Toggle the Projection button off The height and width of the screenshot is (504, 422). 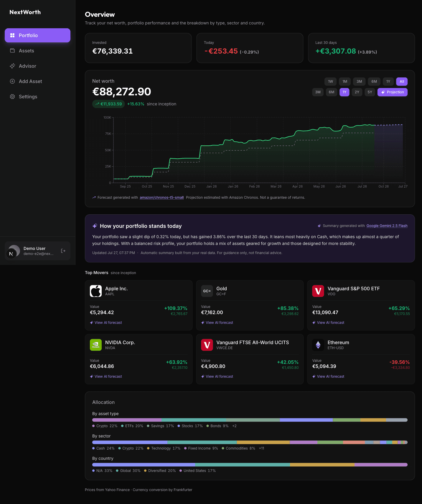pyautogui.click(x=392, y=92)
